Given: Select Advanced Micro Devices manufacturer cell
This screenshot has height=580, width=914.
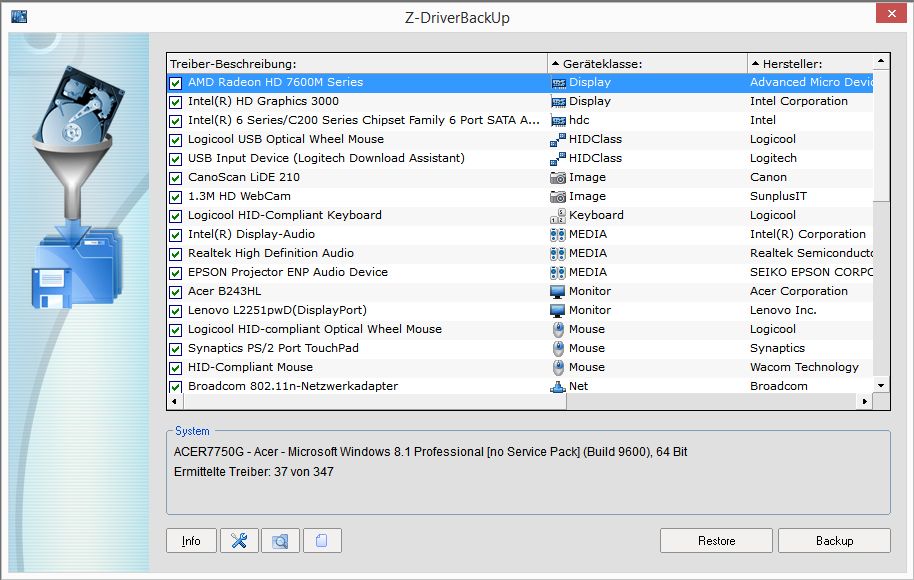Looking at the screenshot, I should pyautogui.click(x=811, y=82).
